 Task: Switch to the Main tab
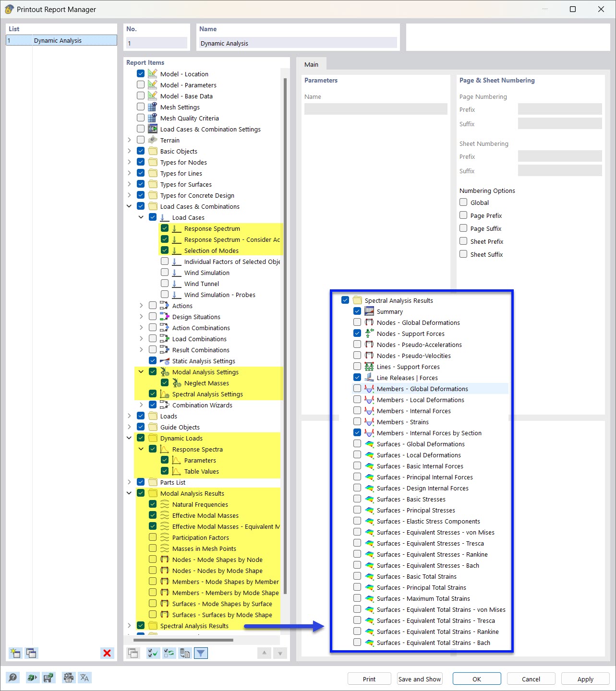[x=311, y=64]
